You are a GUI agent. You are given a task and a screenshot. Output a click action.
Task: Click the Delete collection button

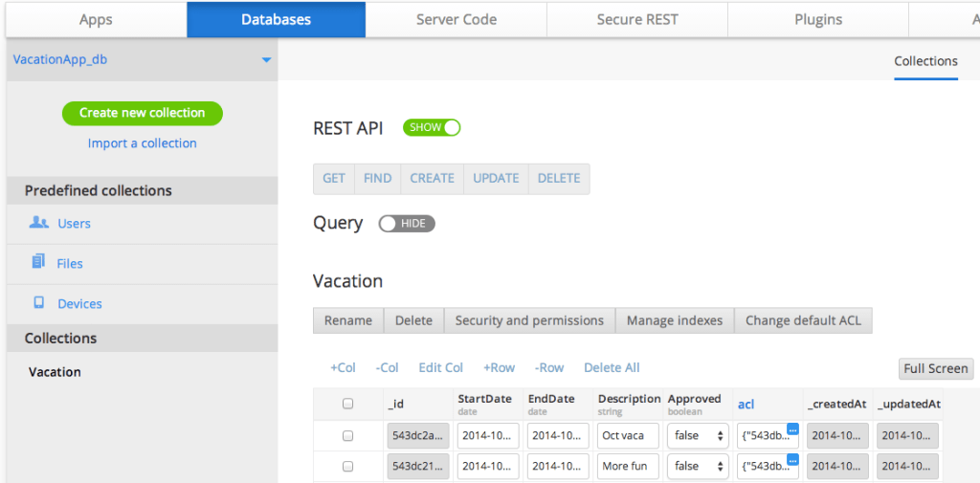pyautogui.click(x=413, y=320)
